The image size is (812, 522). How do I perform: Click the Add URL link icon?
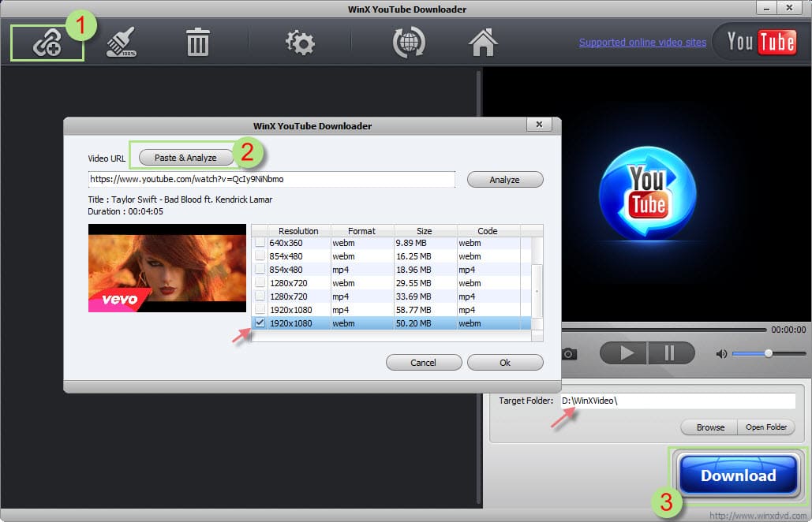pyautogui.click(x=47, y=43)
